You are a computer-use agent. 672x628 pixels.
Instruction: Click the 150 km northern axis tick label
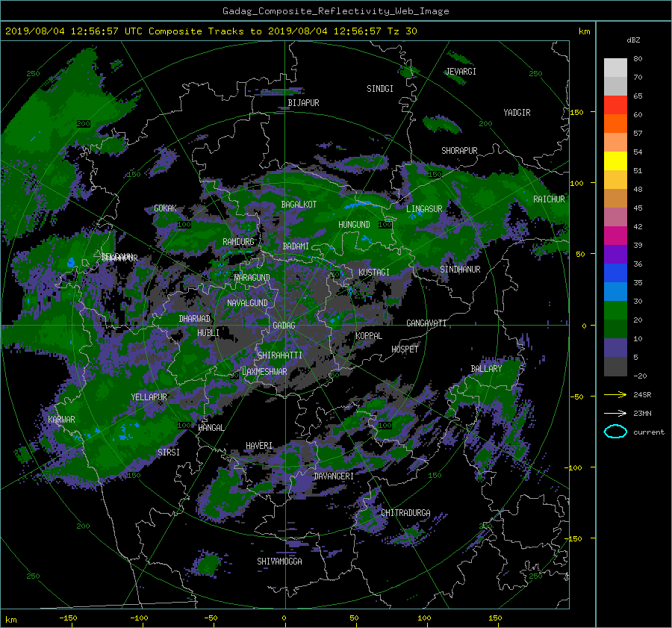click(x=577, y=112)
